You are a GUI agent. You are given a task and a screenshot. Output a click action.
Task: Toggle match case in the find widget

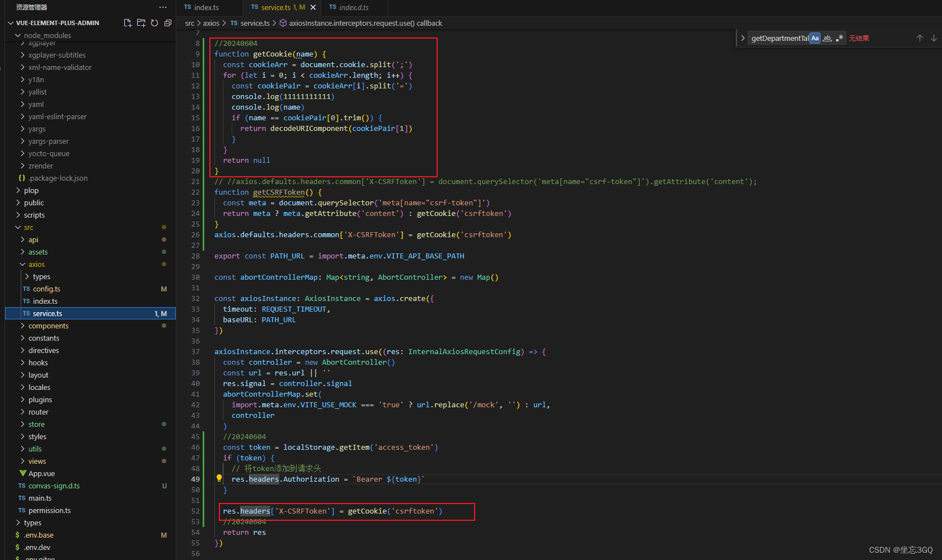tap(815, 37)
